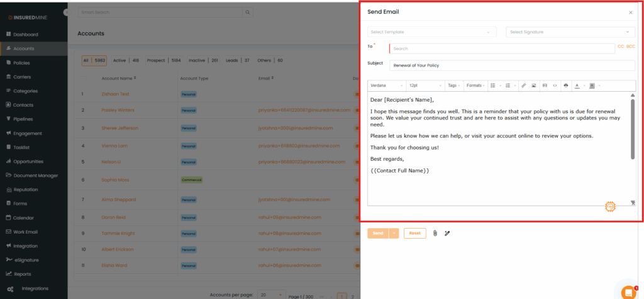644x299 pixels.
Task: Open the Send button dropdown arrow
Action: (394, 233)
